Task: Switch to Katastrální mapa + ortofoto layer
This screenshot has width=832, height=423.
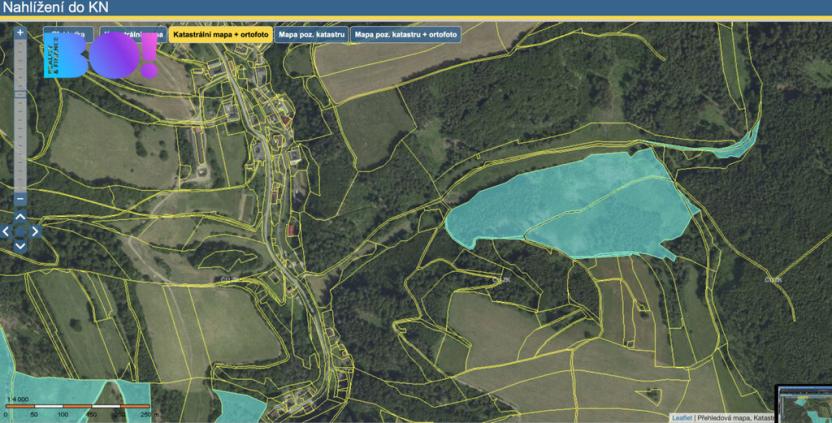Action: click(x=220, y=34)
